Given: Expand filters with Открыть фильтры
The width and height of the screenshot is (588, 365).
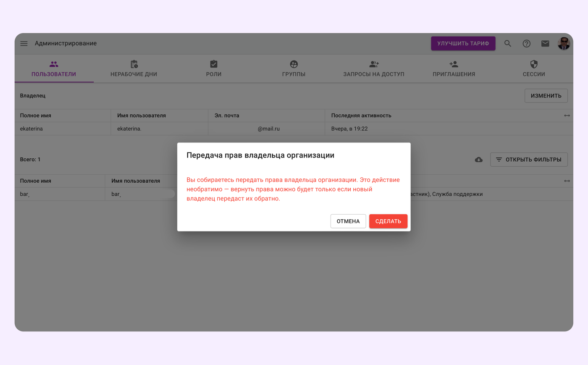Looking at the screenshot, I should (x=528, y=160).
